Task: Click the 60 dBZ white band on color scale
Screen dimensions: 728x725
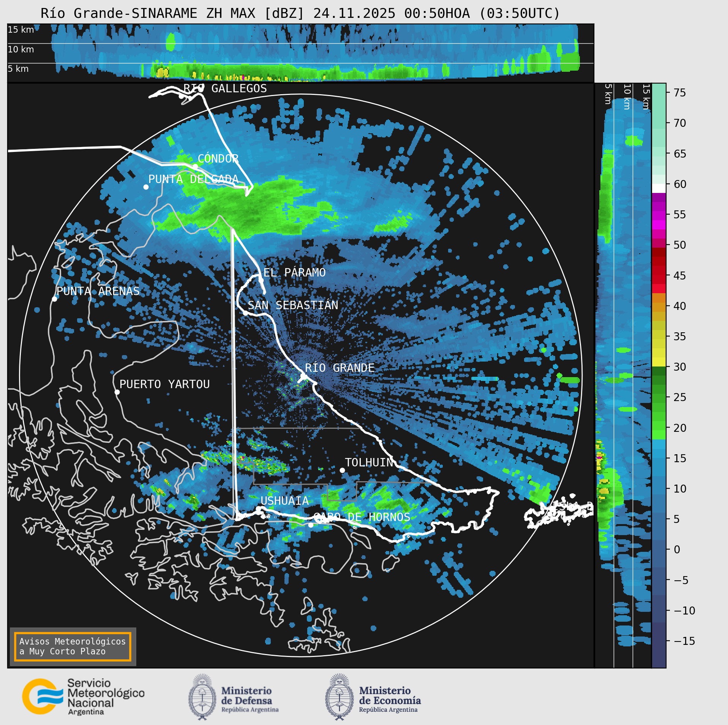Action: coord(659,188)
